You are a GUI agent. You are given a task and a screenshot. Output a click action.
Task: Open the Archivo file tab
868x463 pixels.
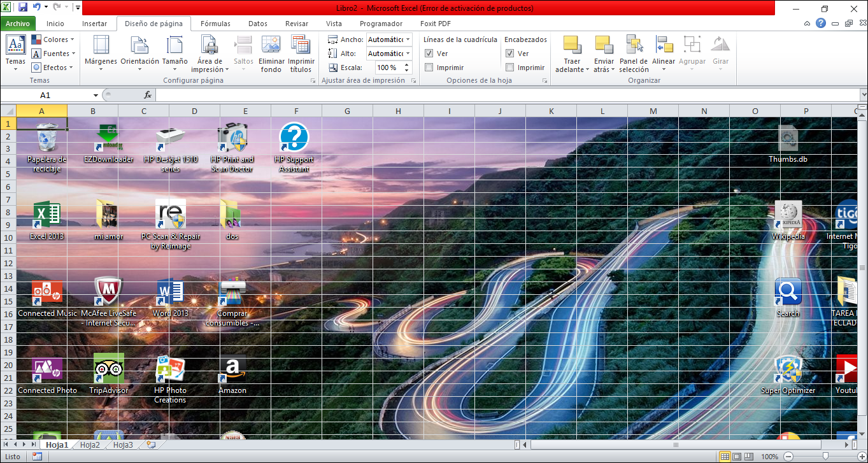[x=18, y=24]
